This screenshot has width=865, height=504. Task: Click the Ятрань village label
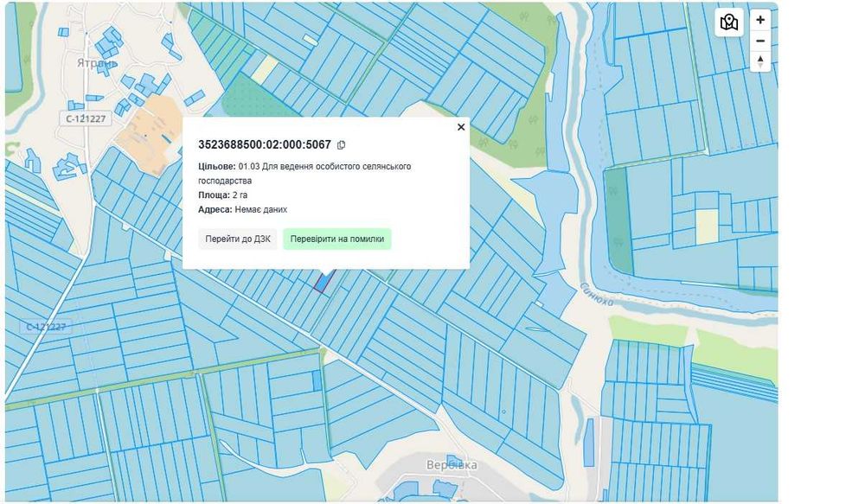[x=97, y=63]
